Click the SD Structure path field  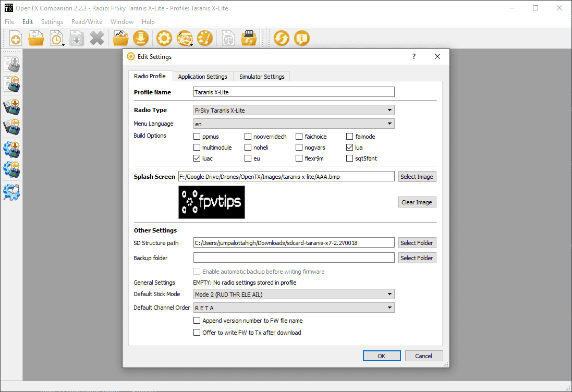pyautogui.click(x=294, y=243)
